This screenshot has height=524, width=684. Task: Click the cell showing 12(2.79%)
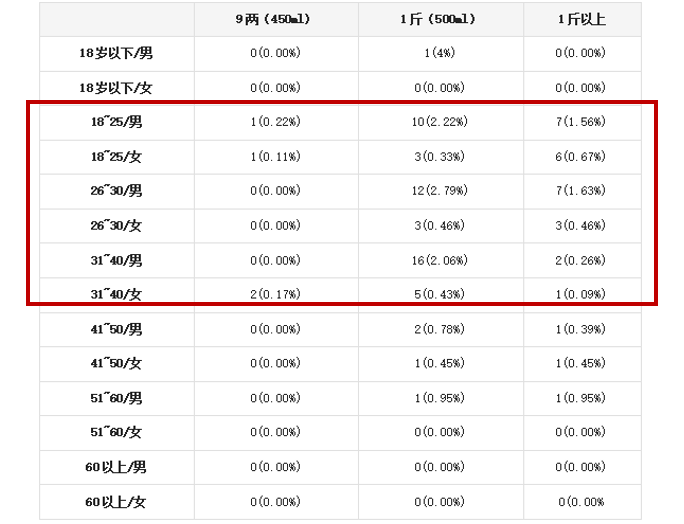tap(439, 191)
